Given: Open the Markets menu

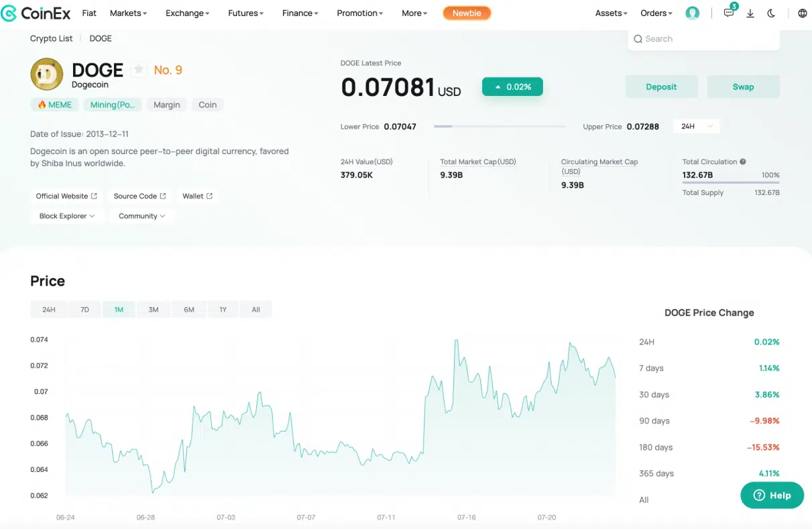Looking at the screenshot, I should [x=128, y=13].
